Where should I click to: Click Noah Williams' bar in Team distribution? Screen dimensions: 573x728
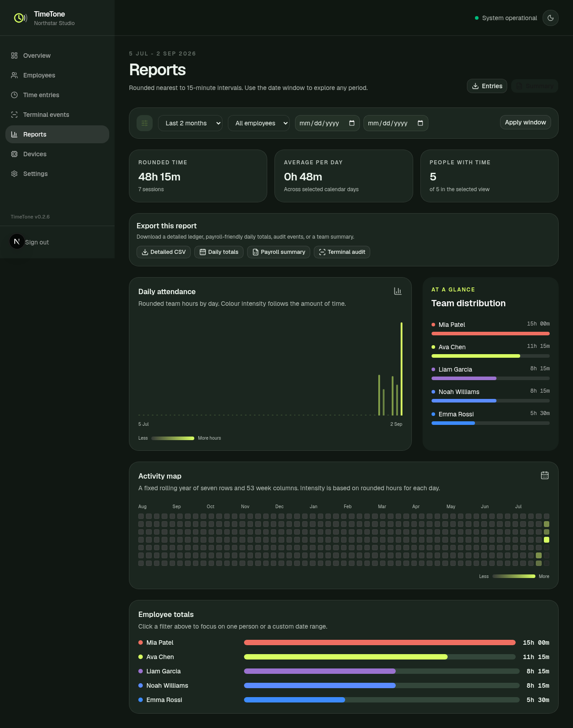click(x=491, y=401)
